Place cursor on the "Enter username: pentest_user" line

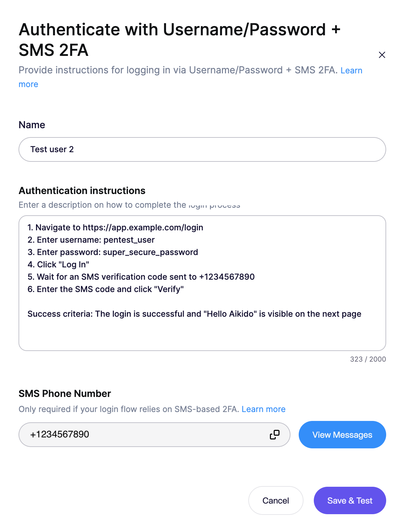point(91,240)
